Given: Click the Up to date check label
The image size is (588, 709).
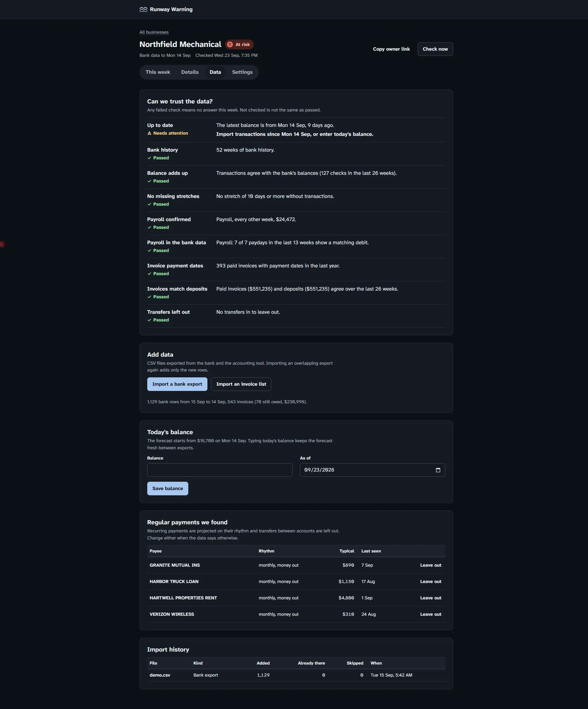Looking at the screenshot, I should pyautogui.click(x=160, y=125).
